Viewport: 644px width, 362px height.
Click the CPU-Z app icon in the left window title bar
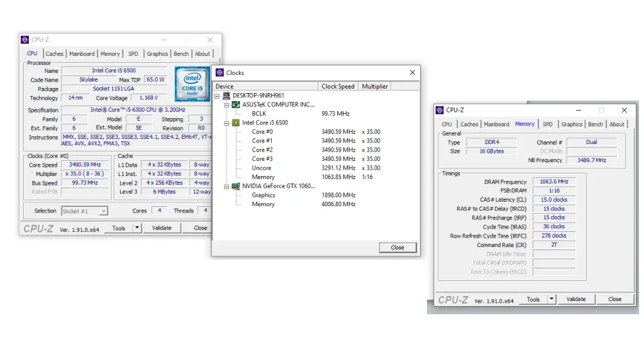[x=25, y=40]
